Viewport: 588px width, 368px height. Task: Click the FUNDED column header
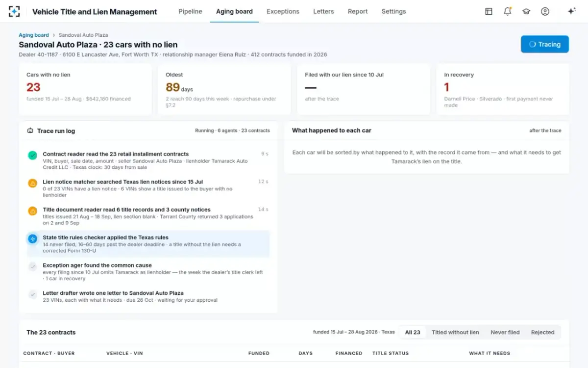tap(259, 353)
